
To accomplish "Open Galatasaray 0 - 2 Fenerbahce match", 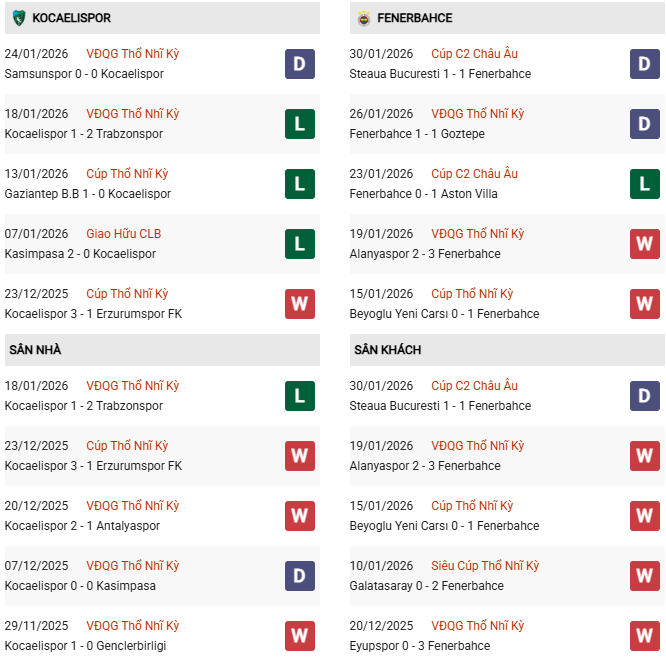I will pyautogui.click(x=426, y=586).
